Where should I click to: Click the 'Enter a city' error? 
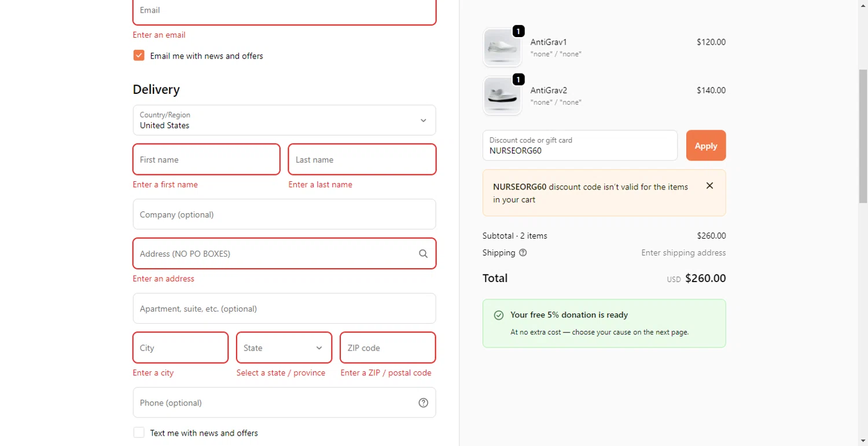(x=153, y=372)
